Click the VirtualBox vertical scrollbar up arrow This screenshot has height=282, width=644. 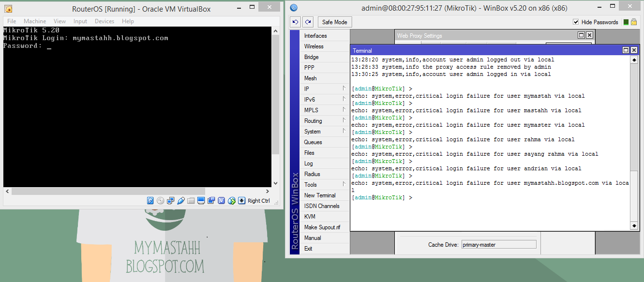coord(276,30)
